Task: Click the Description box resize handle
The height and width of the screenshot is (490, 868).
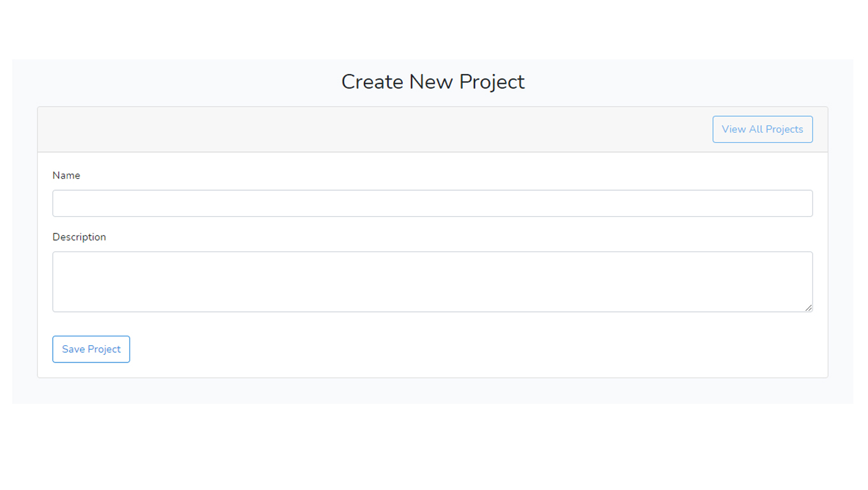Action: click(x=808, y=308)
